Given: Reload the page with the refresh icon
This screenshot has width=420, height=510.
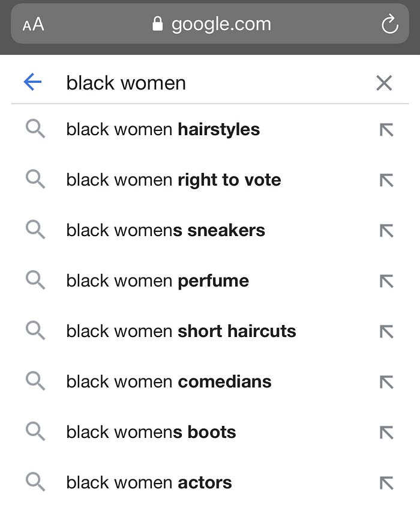Looking at the screenshot, I should 389,24.
